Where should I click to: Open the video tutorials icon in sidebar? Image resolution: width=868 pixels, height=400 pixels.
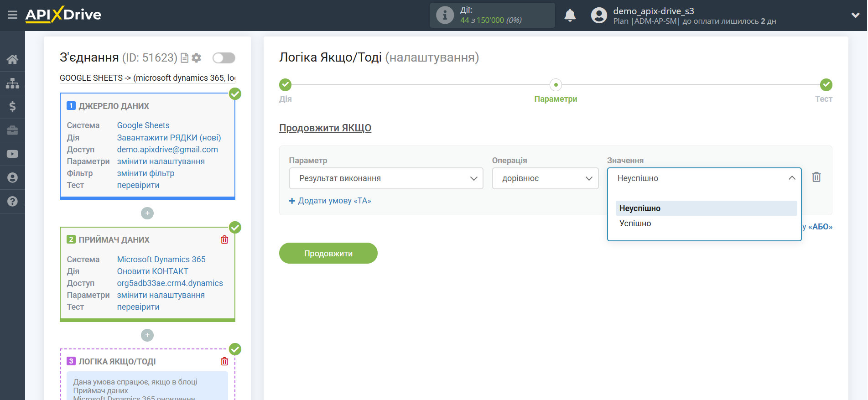[x=12, y=154]
